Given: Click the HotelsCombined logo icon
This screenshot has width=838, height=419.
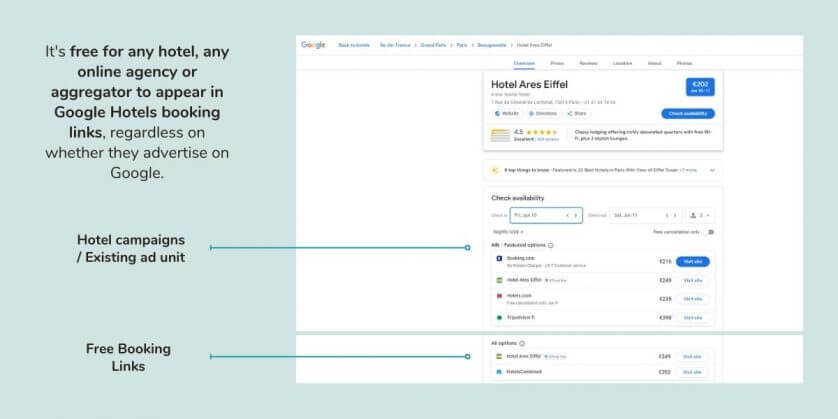Looking at the screenshot, I should click(x=498, y=372).
